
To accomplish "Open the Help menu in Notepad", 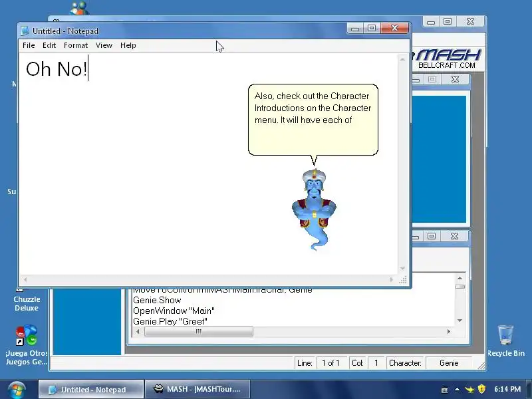I will [x=128, y=45].
